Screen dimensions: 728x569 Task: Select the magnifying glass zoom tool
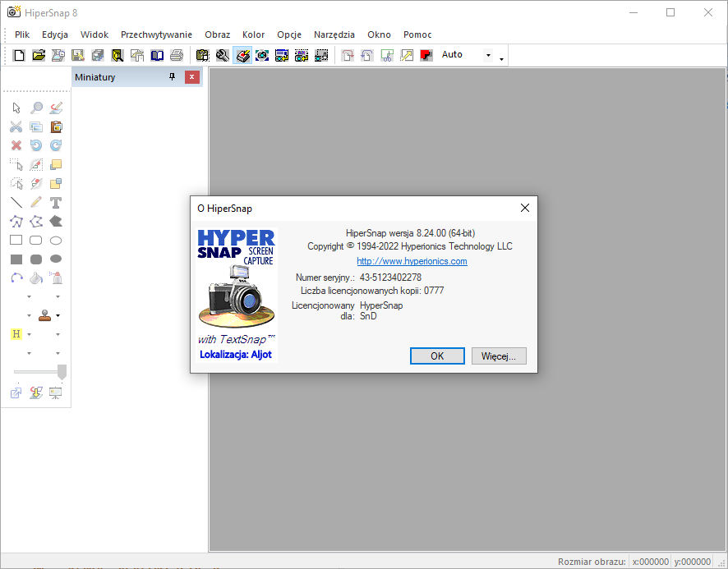click(x=36, y=108)
